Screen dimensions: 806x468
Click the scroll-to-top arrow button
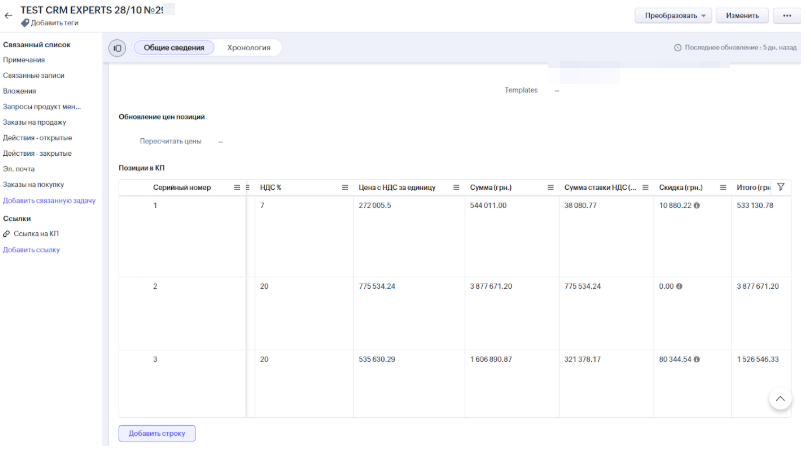pos(780,399)
